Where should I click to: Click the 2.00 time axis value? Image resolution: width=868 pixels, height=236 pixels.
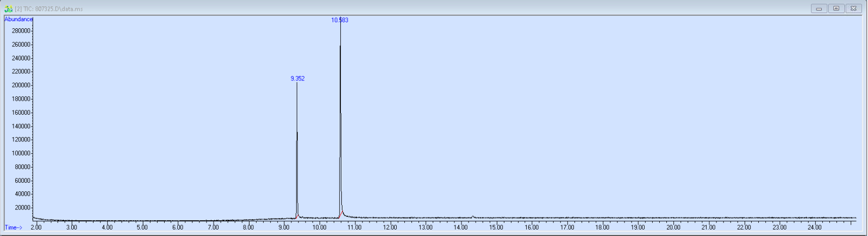click(x=36, y=227)
